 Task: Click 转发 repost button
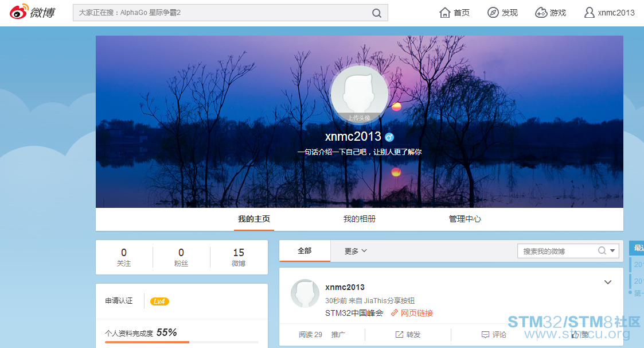pos(408,334)
